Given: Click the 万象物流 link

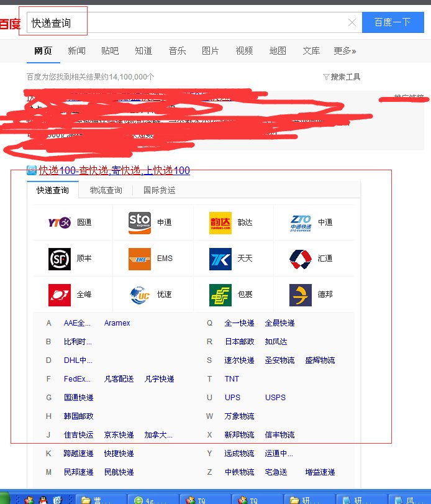Looking at the screenshot, I should pyautogui.click(x=239, y=416).
